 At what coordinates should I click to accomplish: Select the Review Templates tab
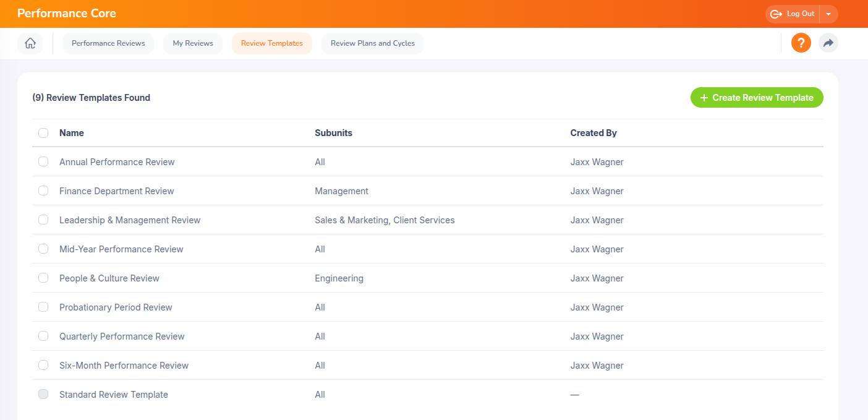272,43
